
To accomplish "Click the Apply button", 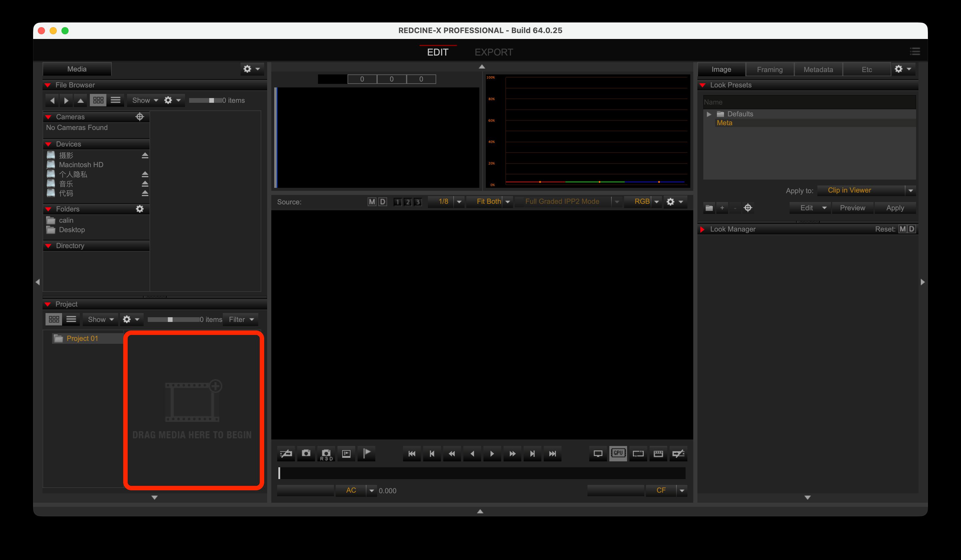I will click(x=895, y=208).
